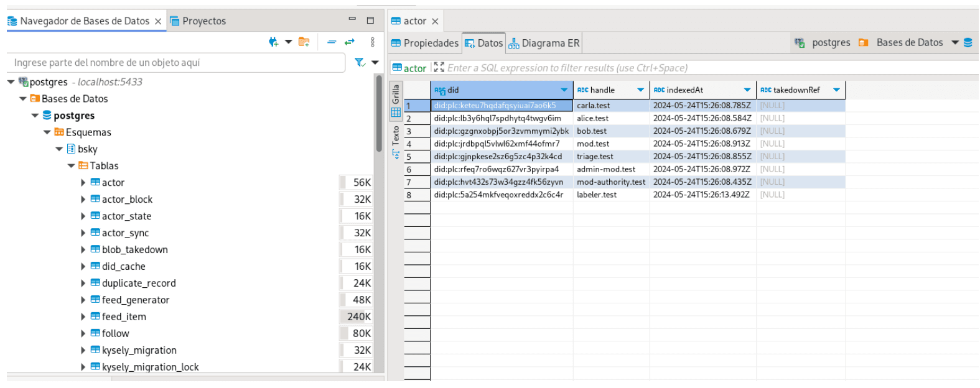Switch to the Propiedades tab
The width and height of the screenshot is (980, 388).
tap(425, 43)
